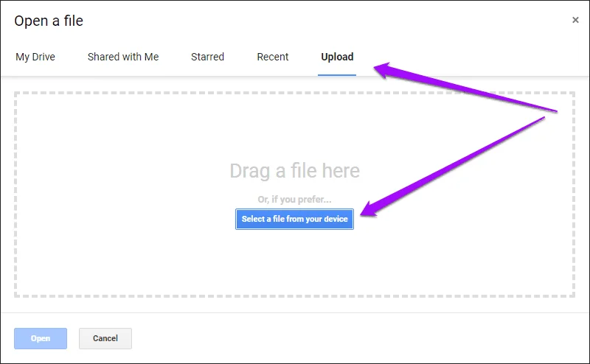The image size is (590, 364).
Task: Click Select a file from your device
Action: click(294, 219)
